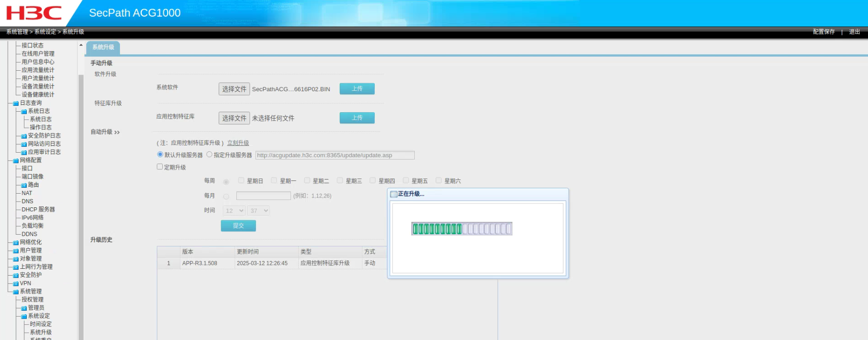Viewport: 868px width, 340px height.
Task: Expand the 应用审计日志 node
Action: click(x=24, y=153)
